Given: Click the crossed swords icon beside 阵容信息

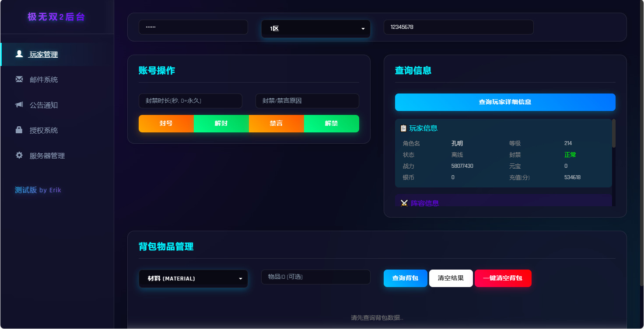Looking at the screenshot, I should tap(403, 202).
